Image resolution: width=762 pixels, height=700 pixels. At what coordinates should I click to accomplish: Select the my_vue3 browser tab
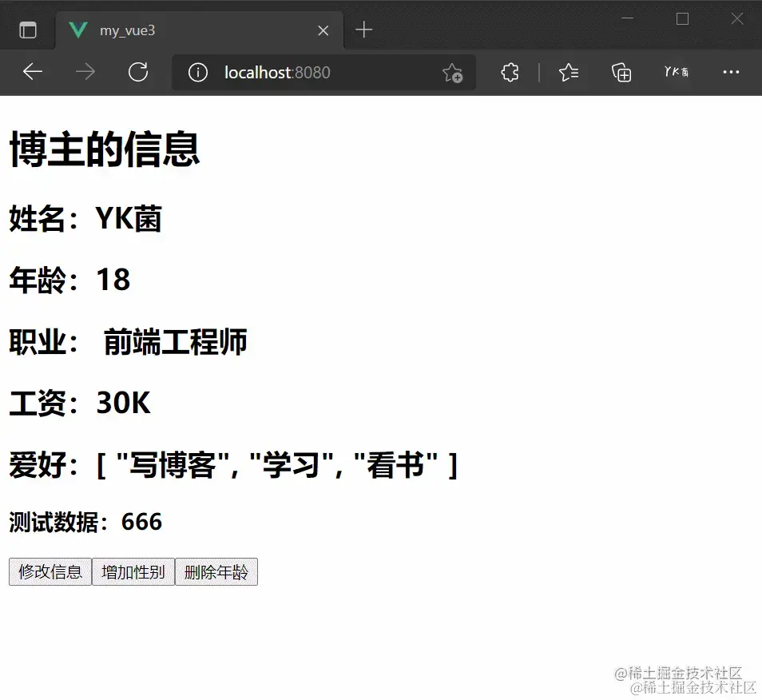click(x=199, y=30)
